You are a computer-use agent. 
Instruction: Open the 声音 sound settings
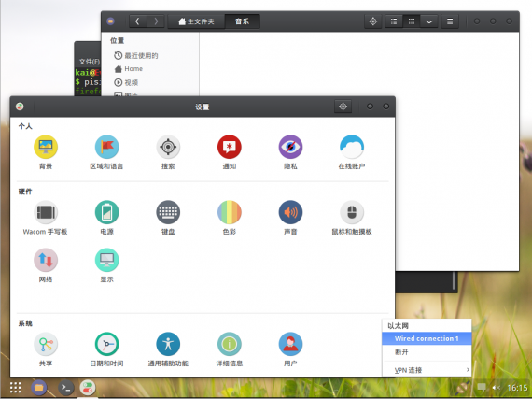(290, 218)
